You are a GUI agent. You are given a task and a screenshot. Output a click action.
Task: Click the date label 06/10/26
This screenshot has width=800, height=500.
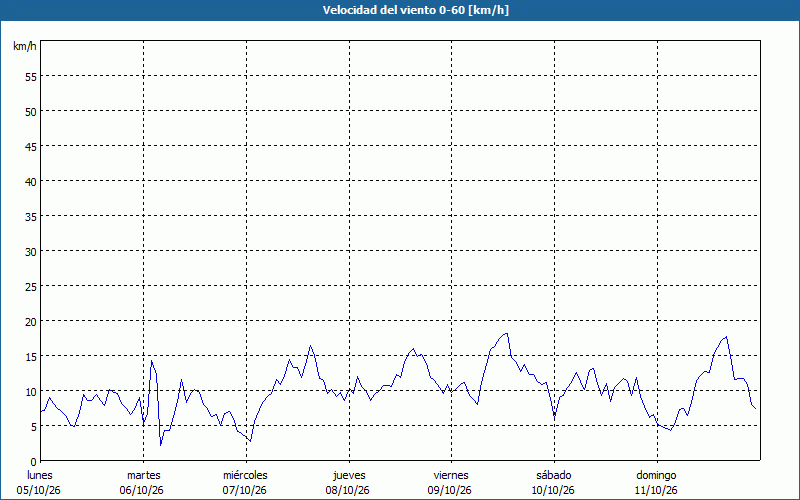[x=141, y=490]
